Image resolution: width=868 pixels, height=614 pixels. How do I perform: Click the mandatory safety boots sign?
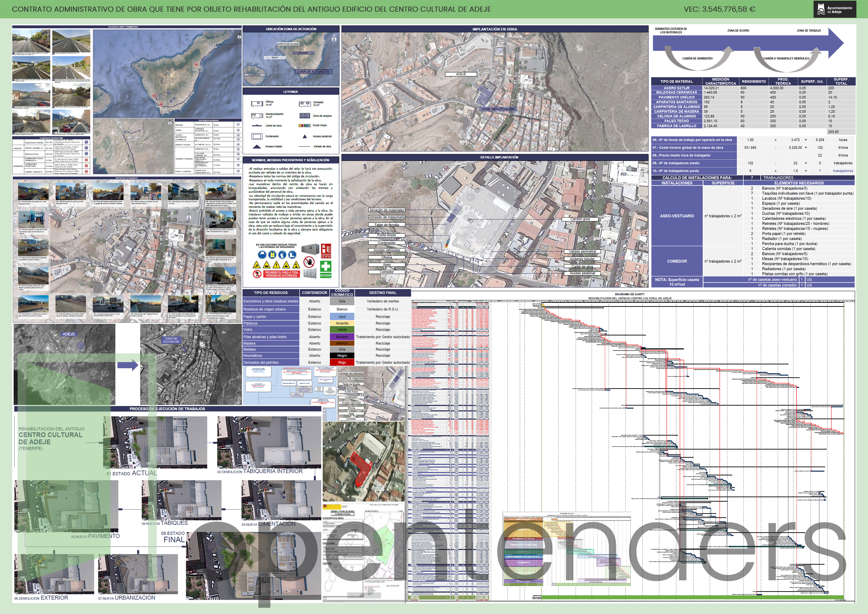tap(293, 255)
